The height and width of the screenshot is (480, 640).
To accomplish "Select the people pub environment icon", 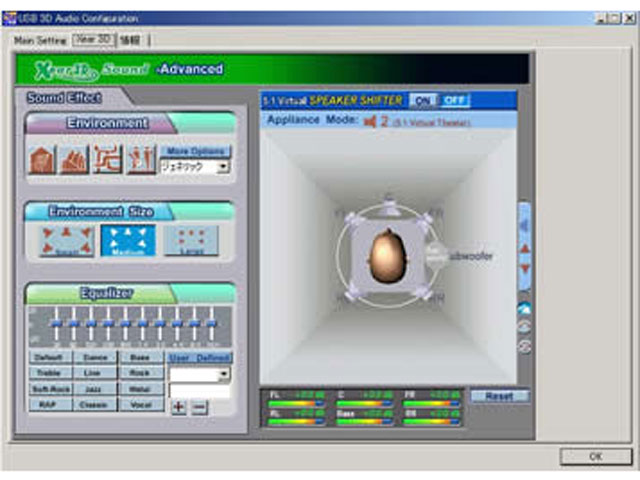I will [x=141, y=160].
